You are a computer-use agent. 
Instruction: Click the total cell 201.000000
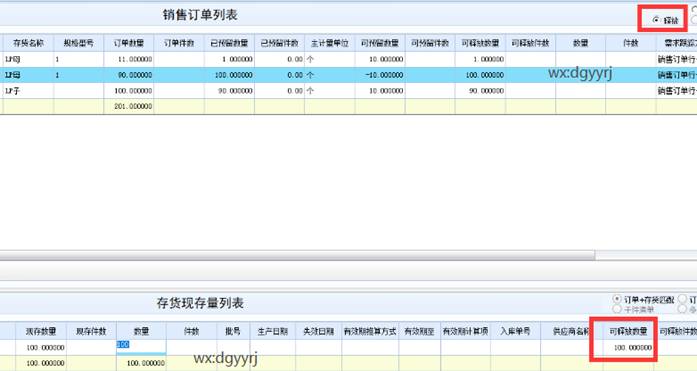[x=128, y=106]
